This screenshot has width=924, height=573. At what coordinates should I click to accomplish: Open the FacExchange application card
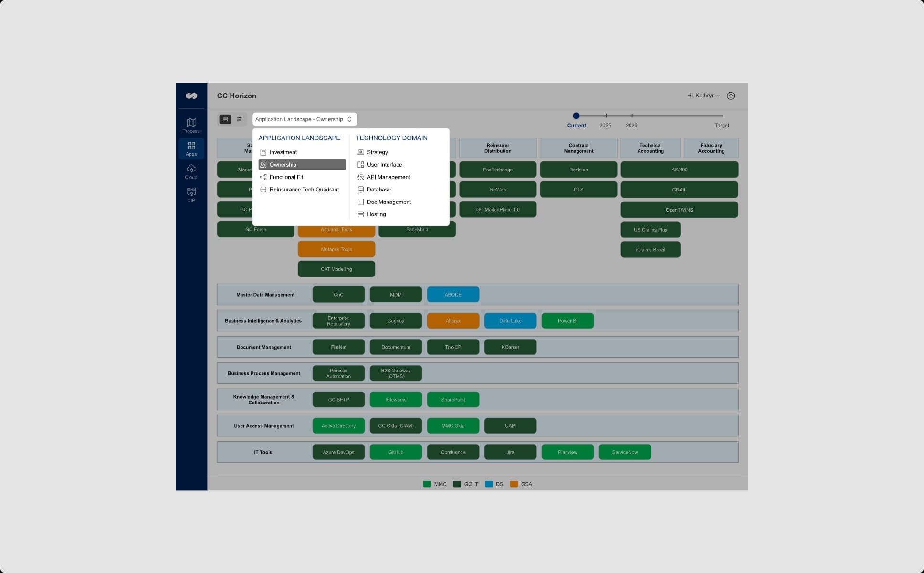pyautogui.click(x=498, y=170)
